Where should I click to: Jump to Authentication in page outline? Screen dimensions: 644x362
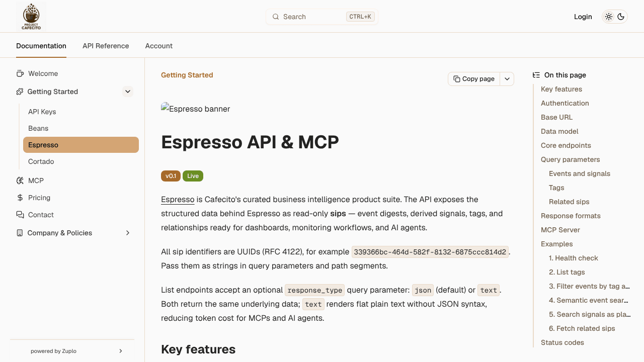[565, 103]
